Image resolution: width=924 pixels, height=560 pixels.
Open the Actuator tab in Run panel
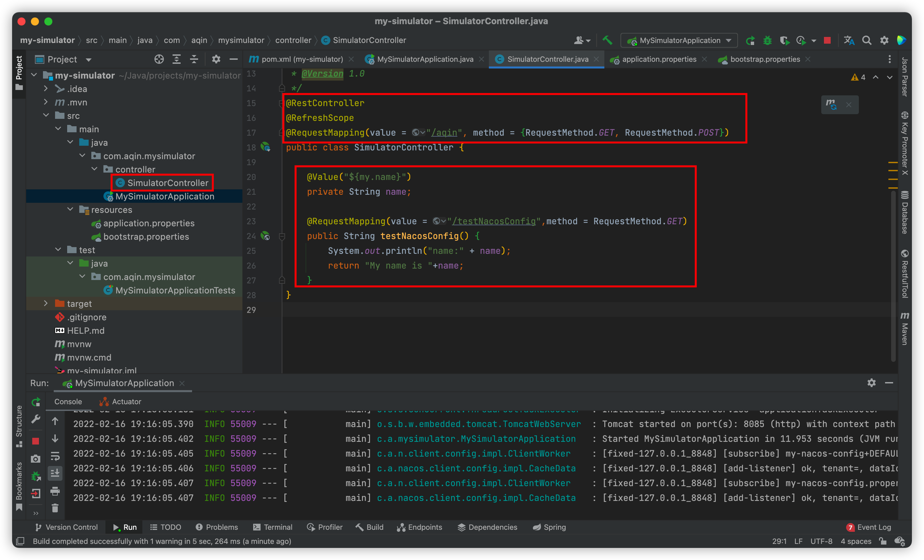(x=120, y=401)
